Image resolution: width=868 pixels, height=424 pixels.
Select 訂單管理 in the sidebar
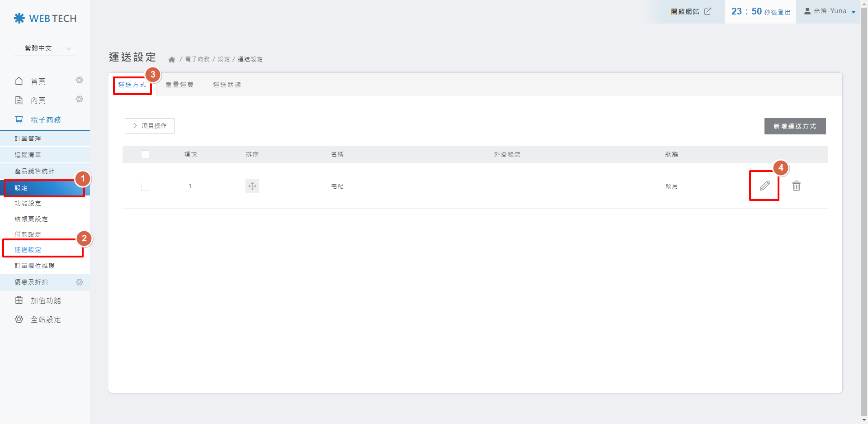click(x=28, y=138)
